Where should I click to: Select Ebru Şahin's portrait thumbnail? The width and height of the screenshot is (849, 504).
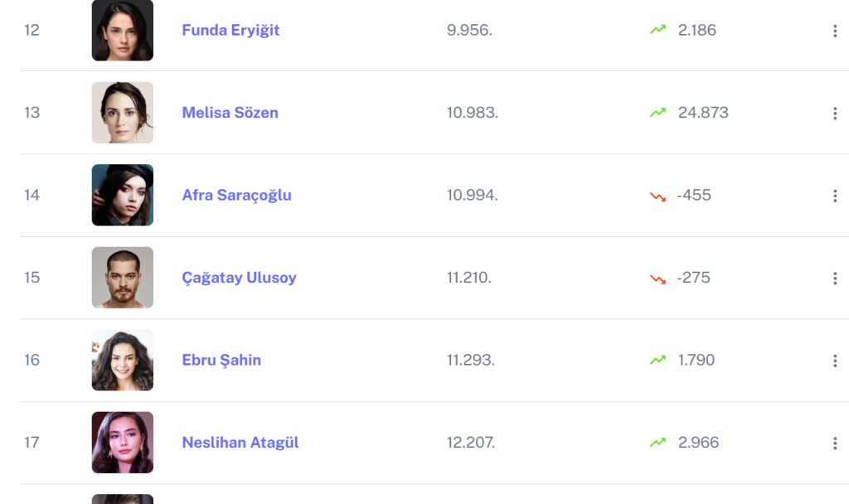coord(123,360)
